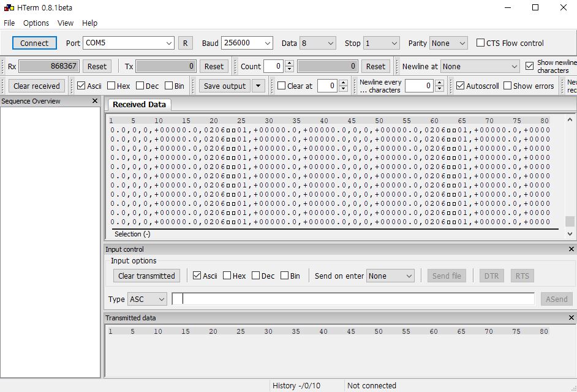577x392 pixels.
Task: Enable input Dec checkbox
Action: [x=256, y=276]
